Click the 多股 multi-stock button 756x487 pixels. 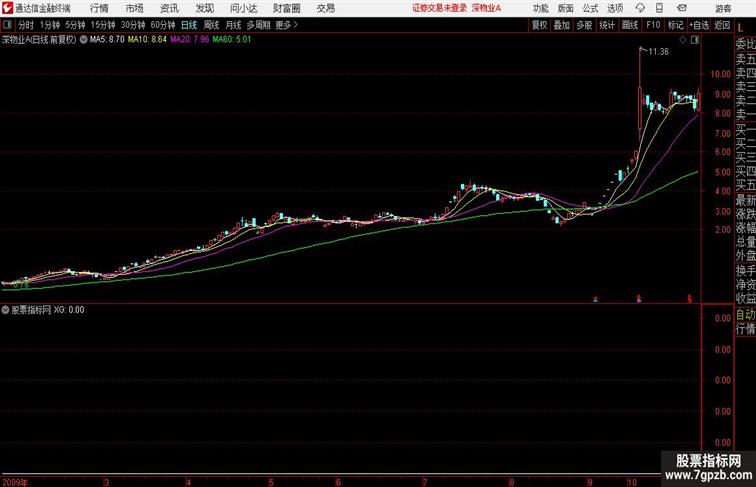point(584,25)
